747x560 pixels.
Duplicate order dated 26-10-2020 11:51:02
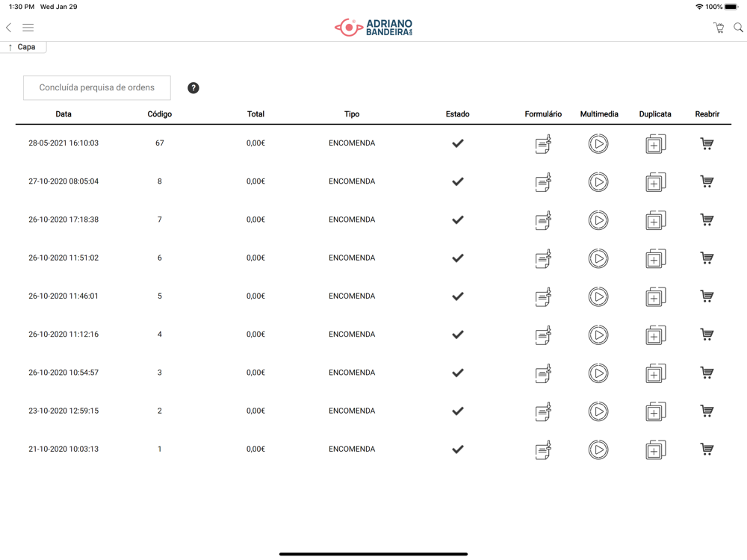[x=656, y=258]
